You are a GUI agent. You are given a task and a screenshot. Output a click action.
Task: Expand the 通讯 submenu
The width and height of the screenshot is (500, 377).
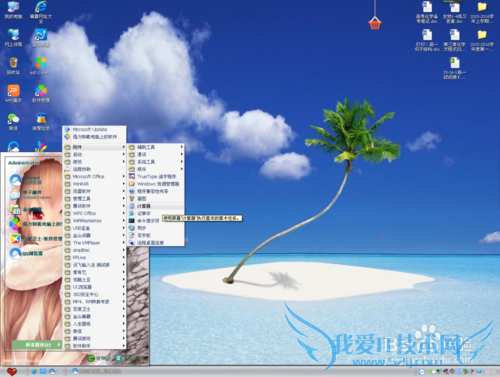[x=156, y=154]
